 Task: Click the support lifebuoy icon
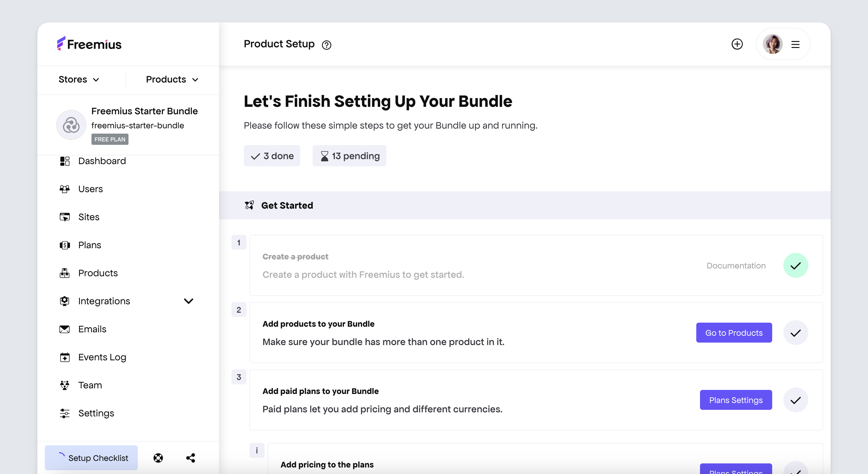pyautogui.click(x=158, y=458)
